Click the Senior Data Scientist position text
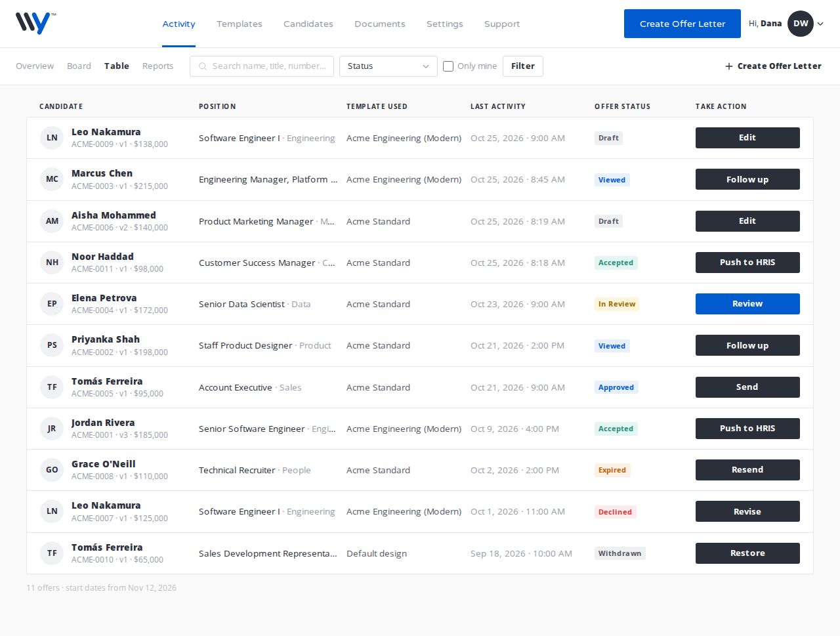The image size is (840, 636). coord(241,304)
